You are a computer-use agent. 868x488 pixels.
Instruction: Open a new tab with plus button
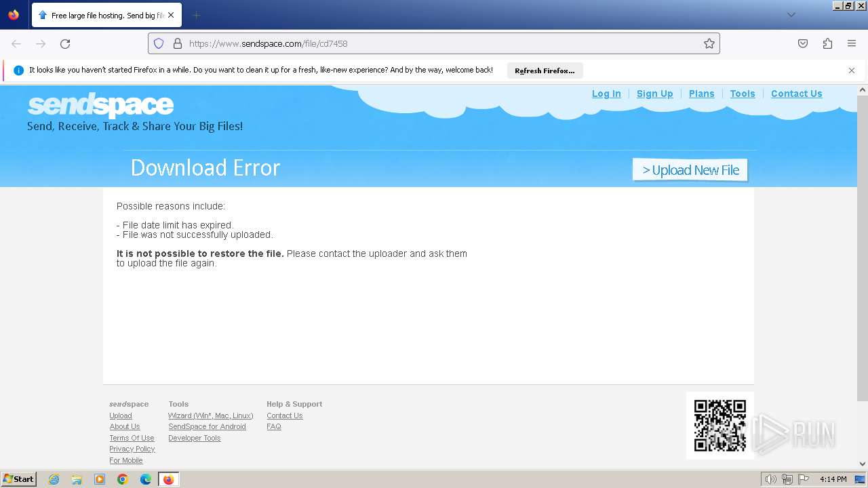pyautogui.click(x=196, y=15)
